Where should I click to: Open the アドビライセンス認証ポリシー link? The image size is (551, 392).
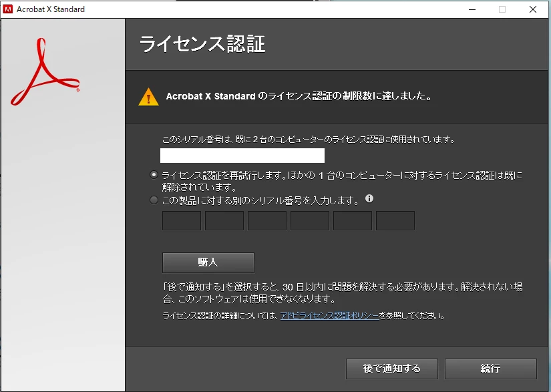(330, 316)
